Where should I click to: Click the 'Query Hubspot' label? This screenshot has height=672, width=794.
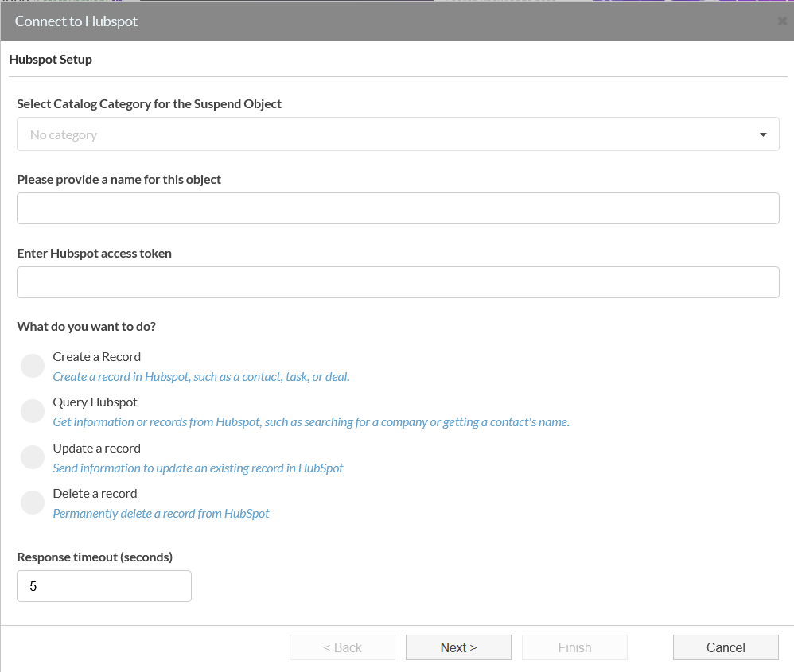tap(95, 402)
